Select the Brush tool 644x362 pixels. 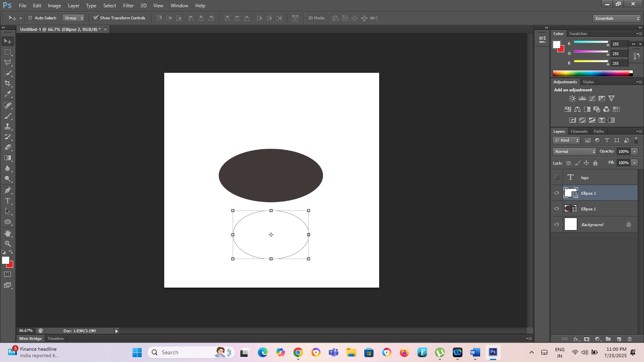click(x=8, y=116)
